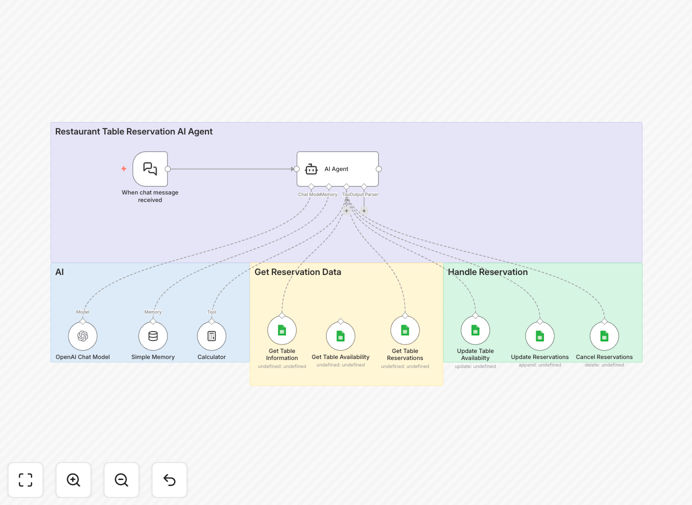Click the AI Agent input connector
Viewport: 692px width, 505px height.
(297, 169)
